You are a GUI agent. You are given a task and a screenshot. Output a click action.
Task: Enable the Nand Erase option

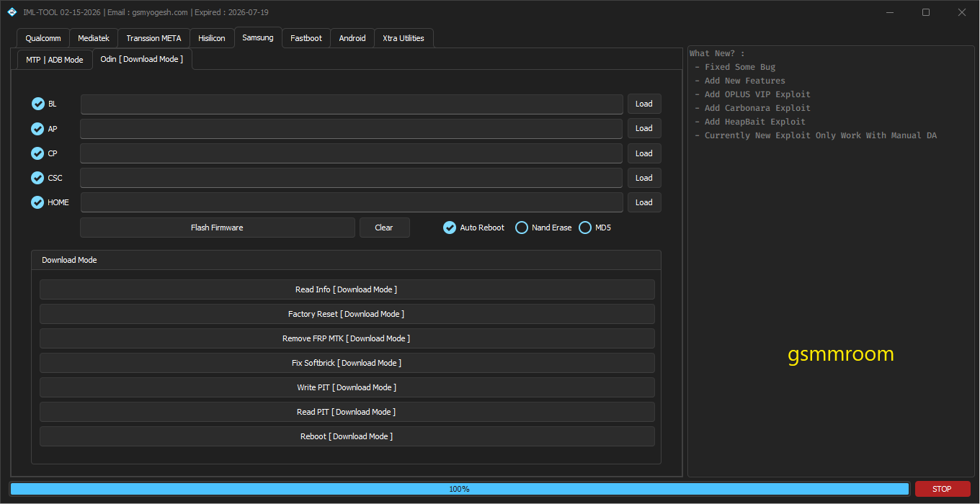point(522,228)
